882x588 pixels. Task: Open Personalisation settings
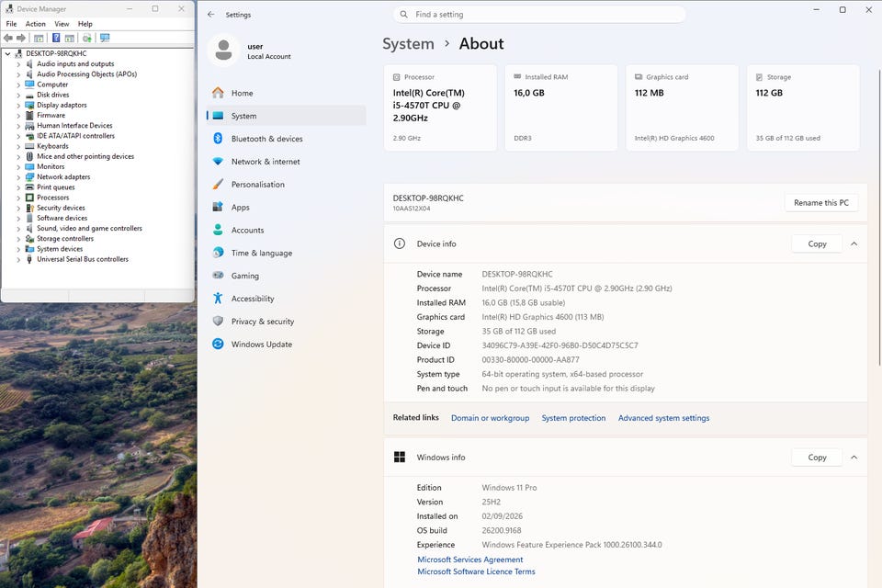(287, 184)
